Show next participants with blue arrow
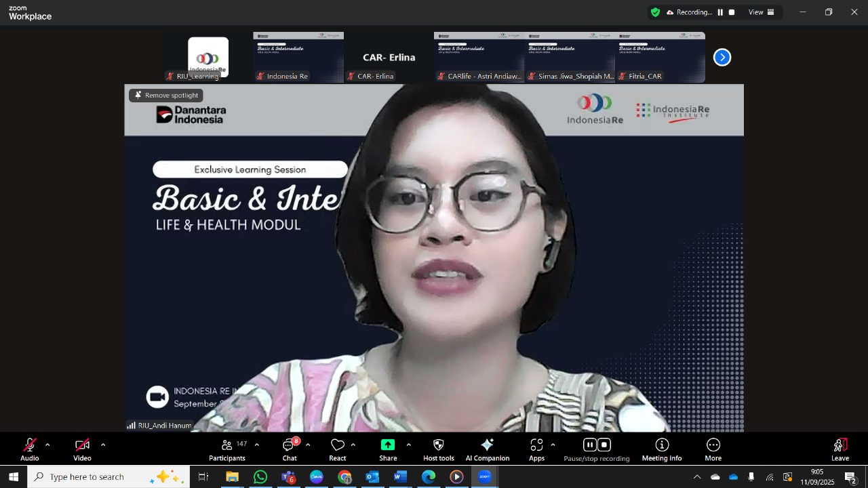 click(x=722, y=58)
